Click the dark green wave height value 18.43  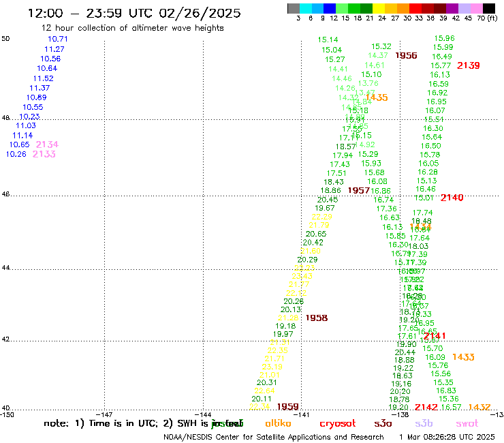[334, 182]
